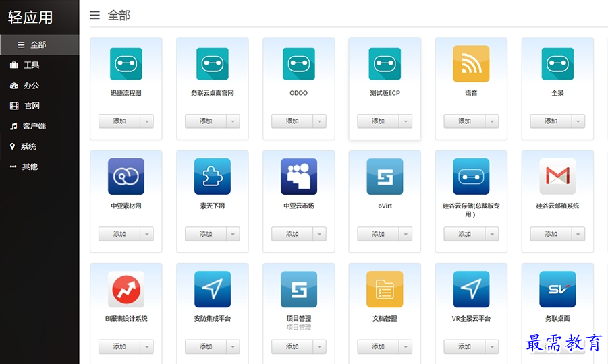Screen dimensions: 608x364
Task: Open the 系统 sidebar category
Action: click(40, 146)
